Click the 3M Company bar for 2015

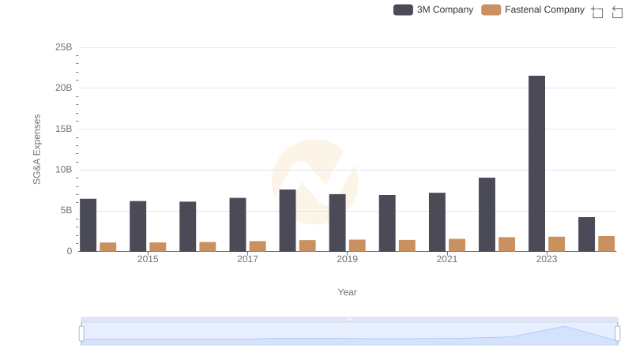(x=137, y=227)
